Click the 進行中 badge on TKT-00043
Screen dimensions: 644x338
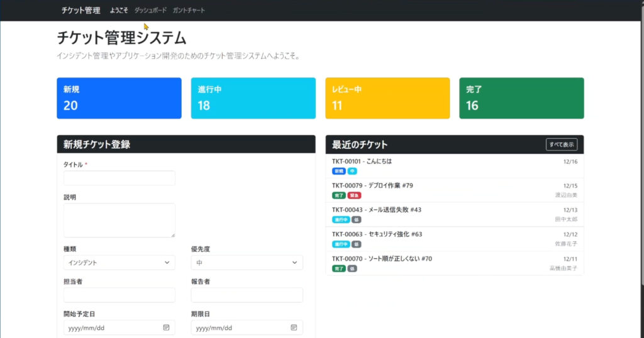tap(340, 220)
